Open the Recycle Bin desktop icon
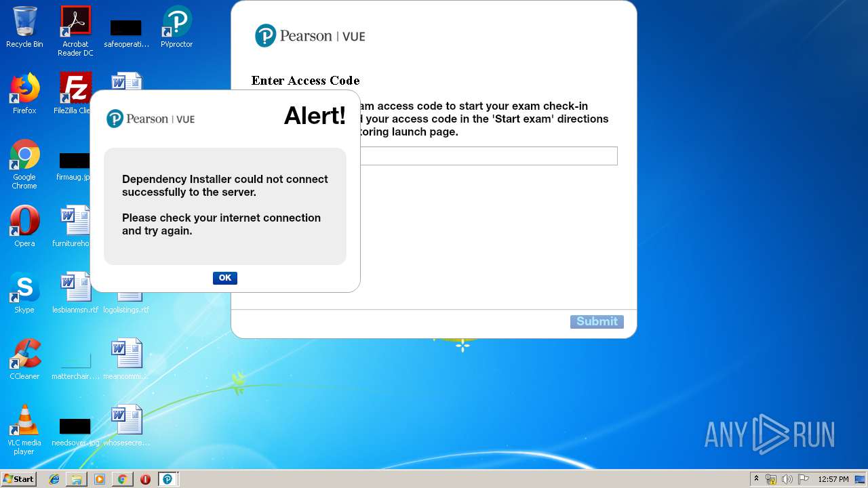This screenshot has height=488, width=868. [x=24, y=27]
